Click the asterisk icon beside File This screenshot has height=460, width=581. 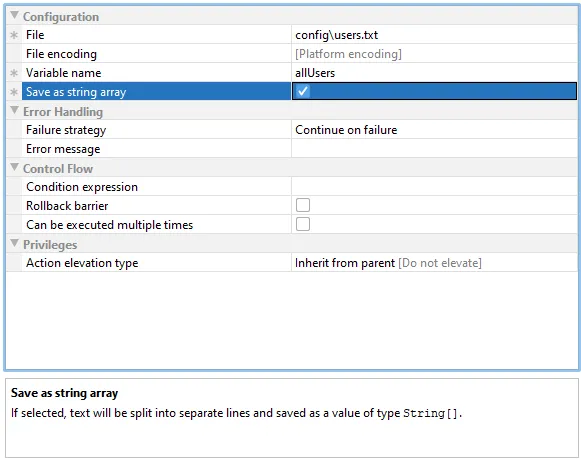(14, 35)
